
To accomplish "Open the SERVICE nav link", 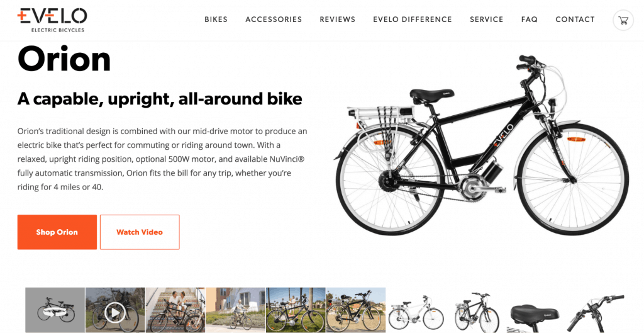I will tap(487, 20).
